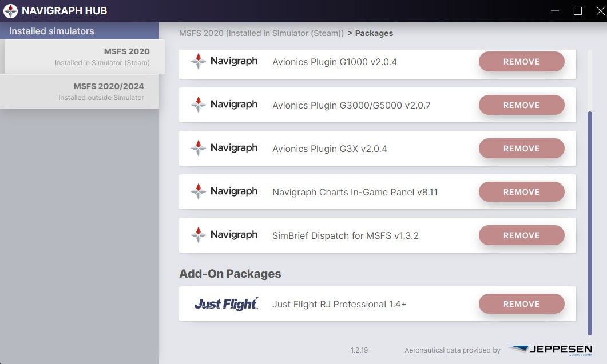The height and width of the screenshot is (364, 607).
Task: Click Navigraph logo beside Charts In-Game Panel
Action: coord(224,191)
